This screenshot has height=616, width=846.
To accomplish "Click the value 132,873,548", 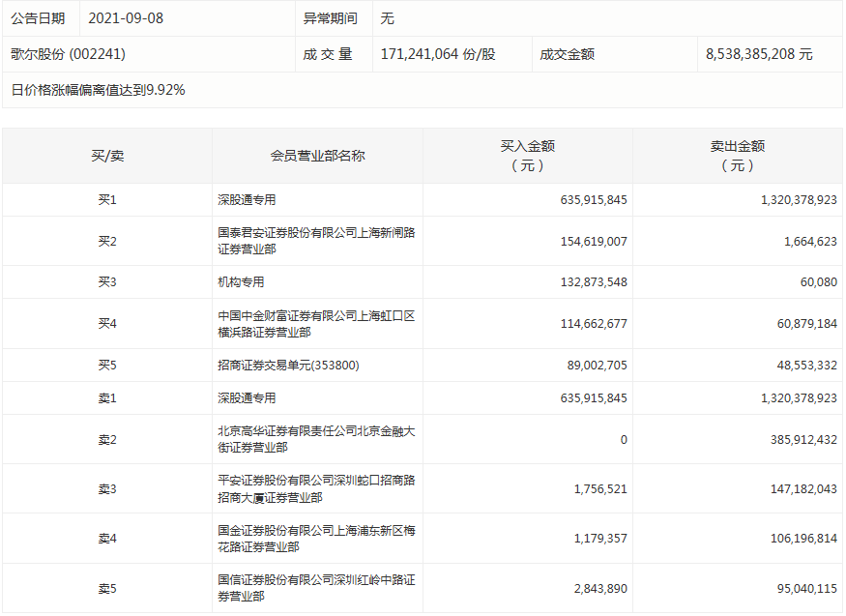I will [594, 281].
